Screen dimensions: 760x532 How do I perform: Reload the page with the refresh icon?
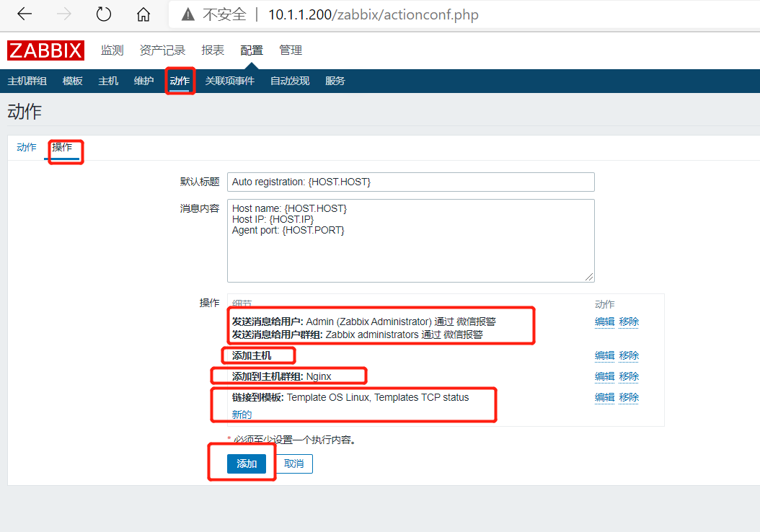pos(103,14)
